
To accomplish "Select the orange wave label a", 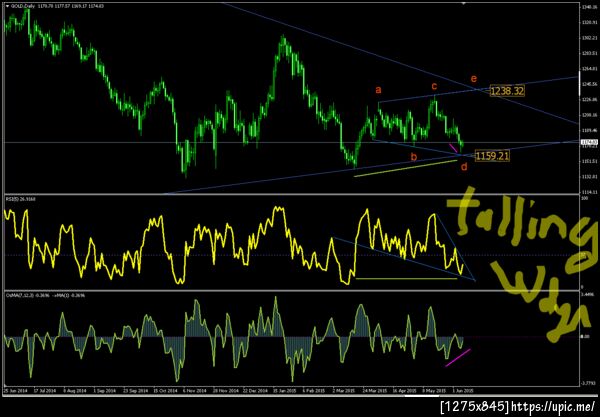I will point(378,90).
